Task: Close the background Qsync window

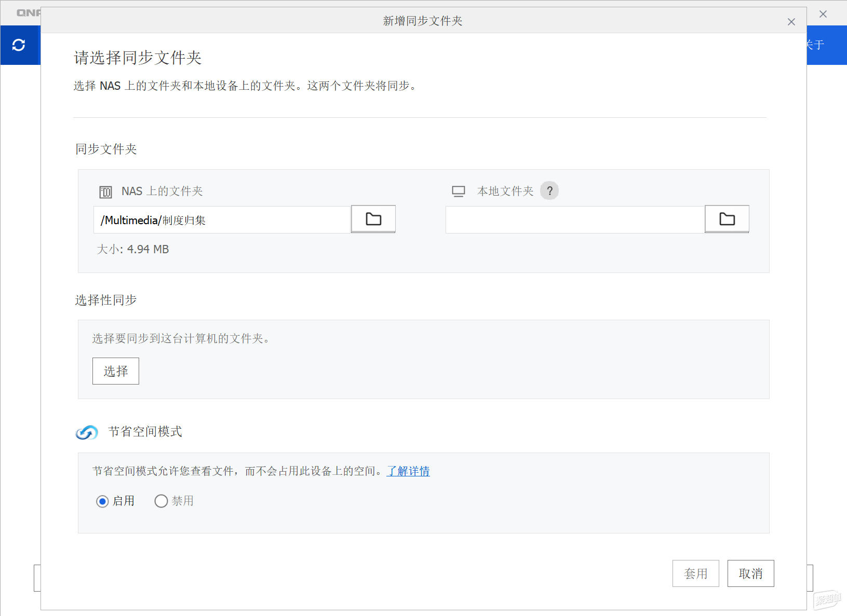Action: point(823,14)
